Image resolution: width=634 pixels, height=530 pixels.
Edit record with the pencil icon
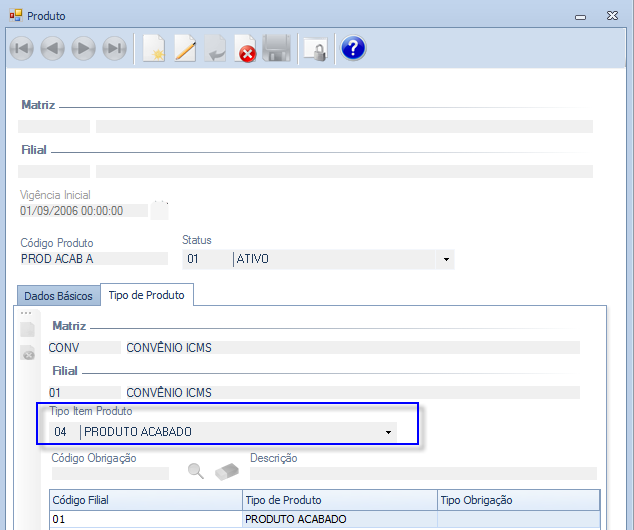pyautogui.click(x=185, y=49)
